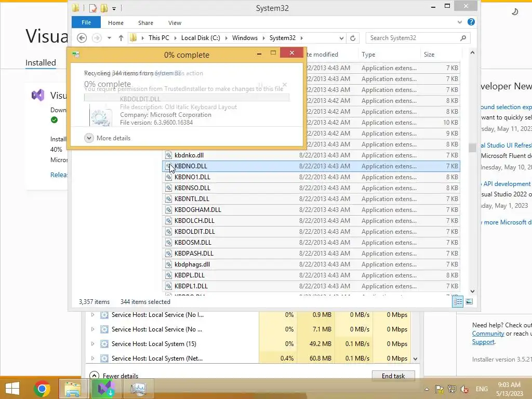Click the Explorer forward arrow
The width and height of the screenshot is (532, 399).
97,38
